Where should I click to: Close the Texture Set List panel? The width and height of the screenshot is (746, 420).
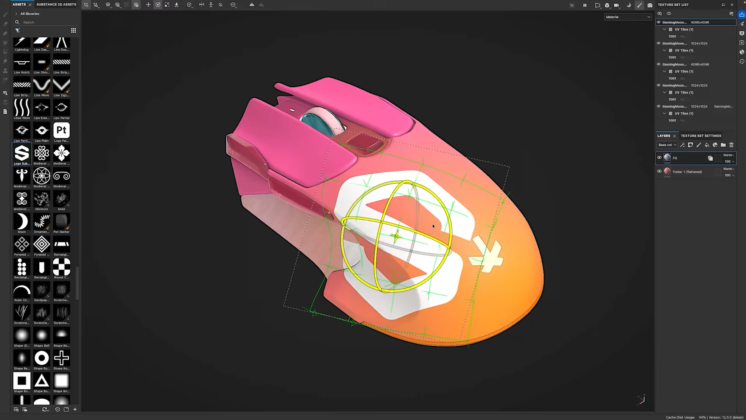tap(732, 5)
